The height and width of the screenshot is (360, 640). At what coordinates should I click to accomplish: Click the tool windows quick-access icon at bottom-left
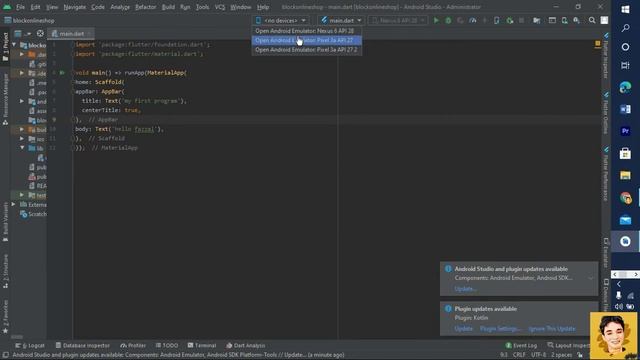6,355
